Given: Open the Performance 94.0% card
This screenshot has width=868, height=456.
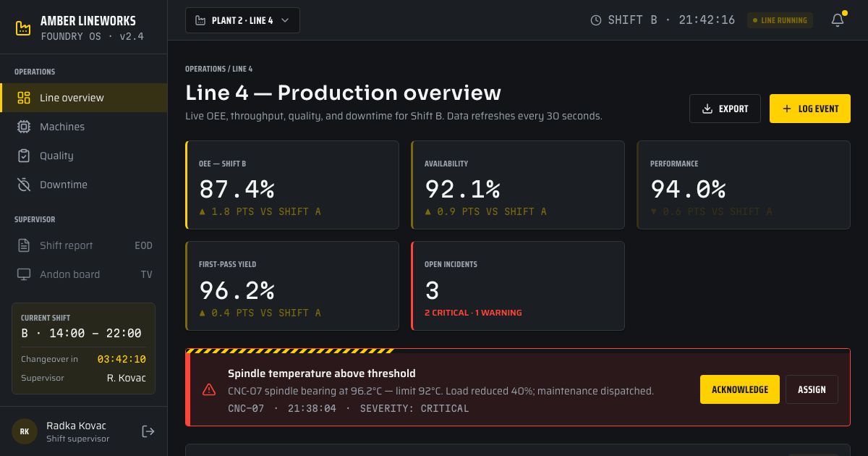Looking at the screenshot, I should coord(744,185).
